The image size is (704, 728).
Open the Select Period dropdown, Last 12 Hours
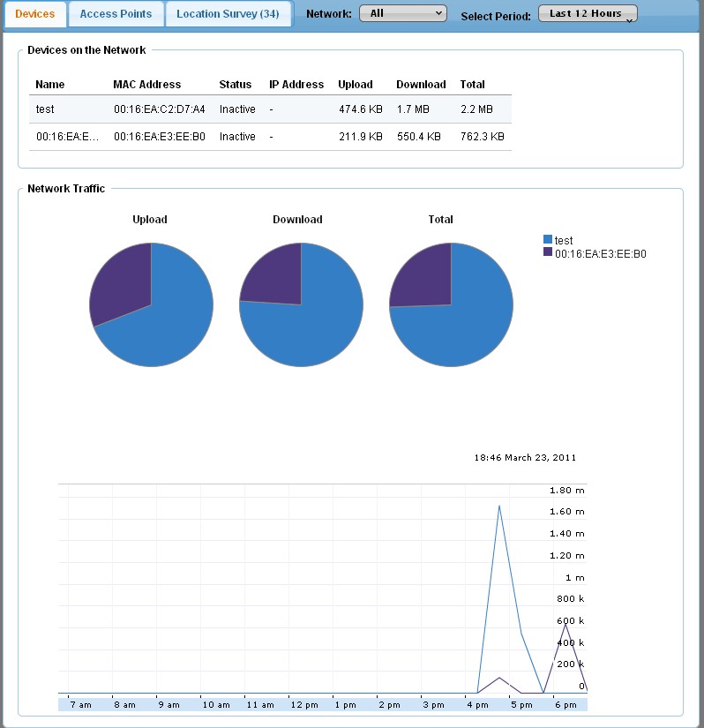(588, 13)
